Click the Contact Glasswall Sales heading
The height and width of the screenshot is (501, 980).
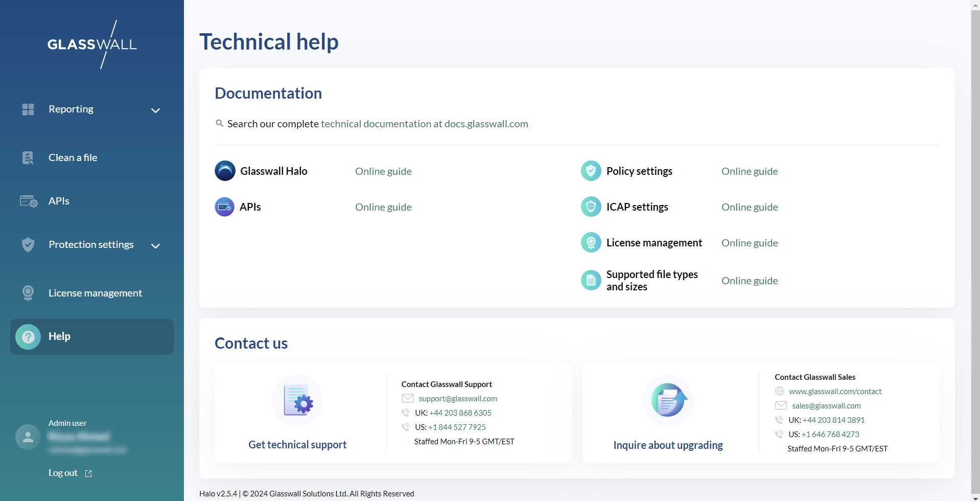[815, 377]
